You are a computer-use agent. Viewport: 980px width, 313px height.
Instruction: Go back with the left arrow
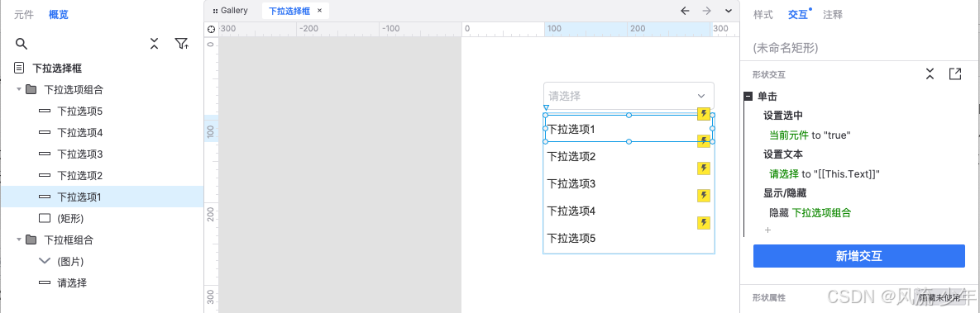tap(685, 11)
